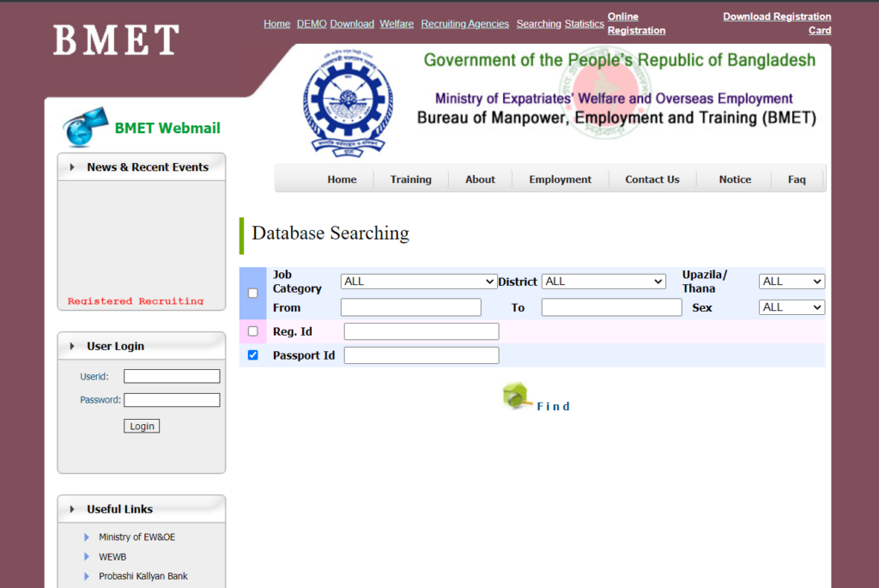Open the Contact Us navigation tab
The height and width of the screenshot is (588, 879).
652,179
